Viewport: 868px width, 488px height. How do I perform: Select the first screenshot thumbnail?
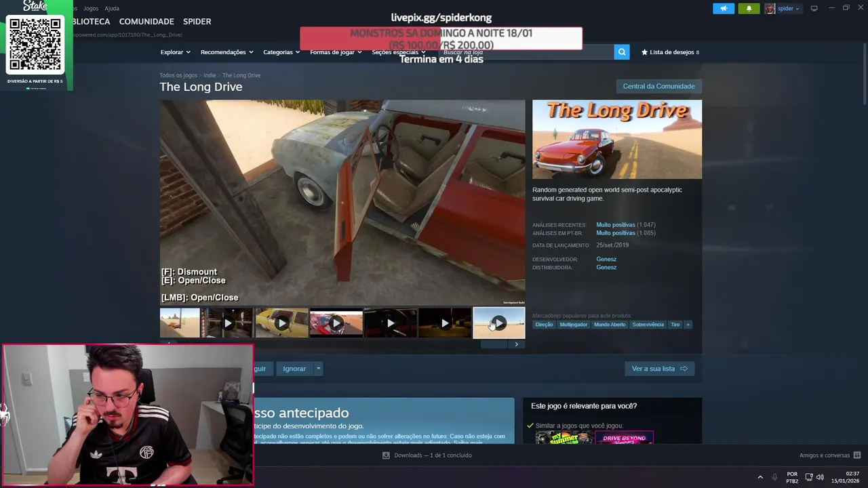point(180,323)
